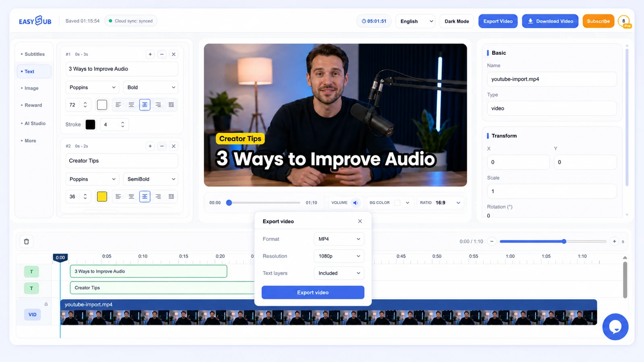This screenshot has width=644, height=362.
Task: Open the AI Studio sidebar tab
Action: (35, 123)
